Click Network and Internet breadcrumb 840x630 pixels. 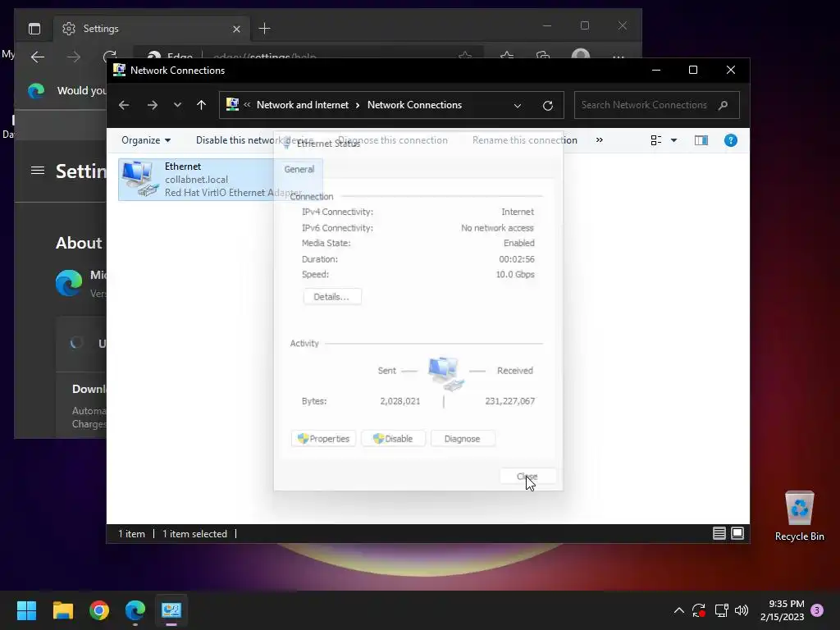pyautogui.click(x=303, y=105)
